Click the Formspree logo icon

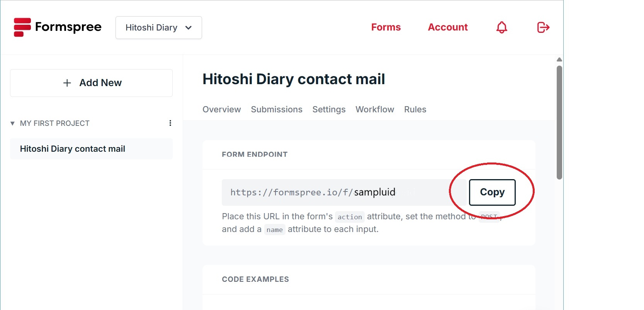[x=22, y=27]
